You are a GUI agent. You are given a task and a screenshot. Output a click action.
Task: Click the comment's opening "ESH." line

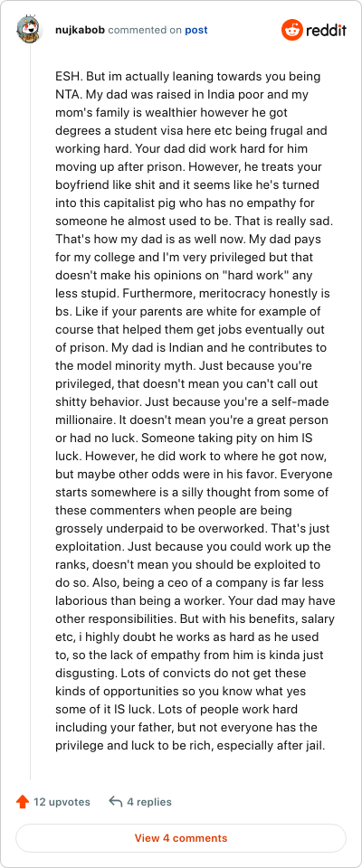[x=188, y=76]
